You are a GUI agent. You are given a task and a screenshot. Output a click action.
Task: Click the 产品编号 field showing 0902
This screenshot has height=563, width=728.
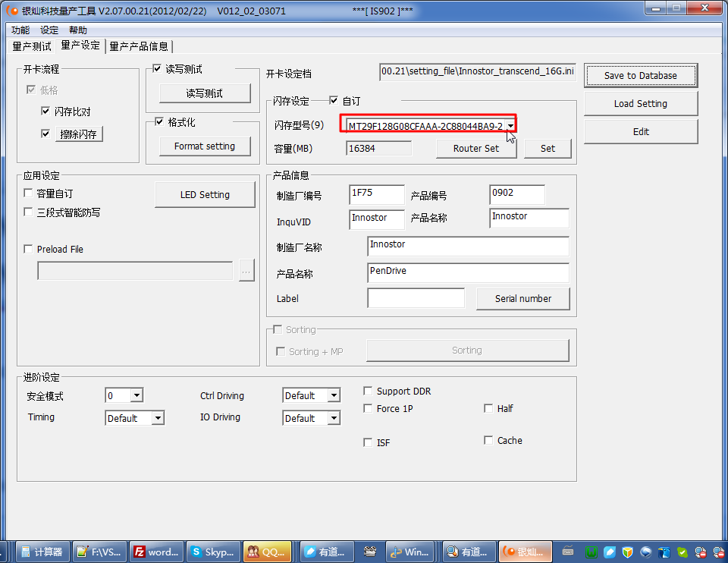(517, 194)
